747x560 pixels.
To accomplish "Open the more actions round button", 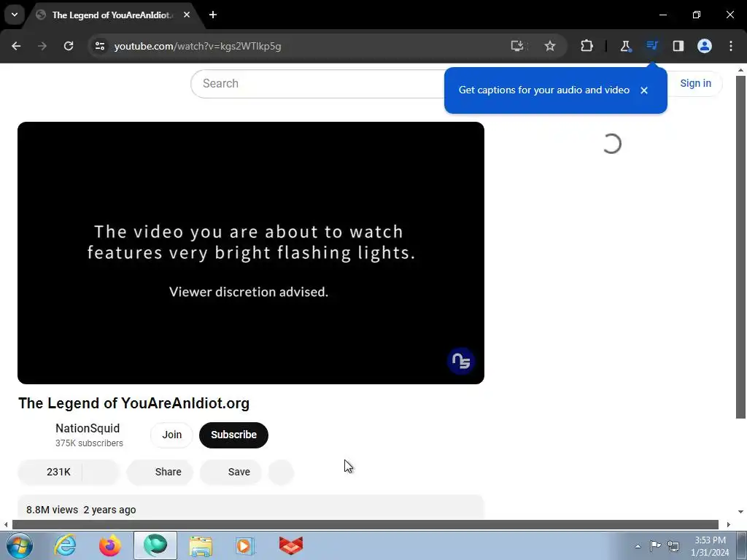I will point(281,472).
